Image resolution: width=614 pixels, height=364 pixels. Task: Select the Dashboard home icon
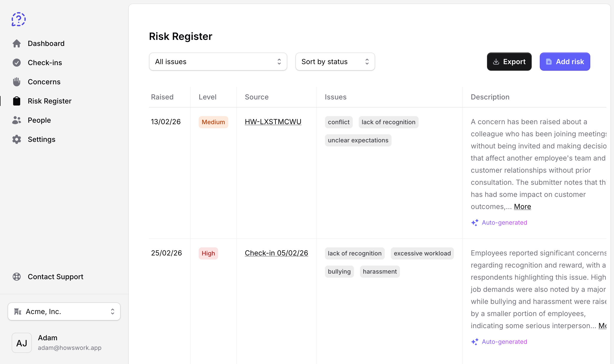17,43
